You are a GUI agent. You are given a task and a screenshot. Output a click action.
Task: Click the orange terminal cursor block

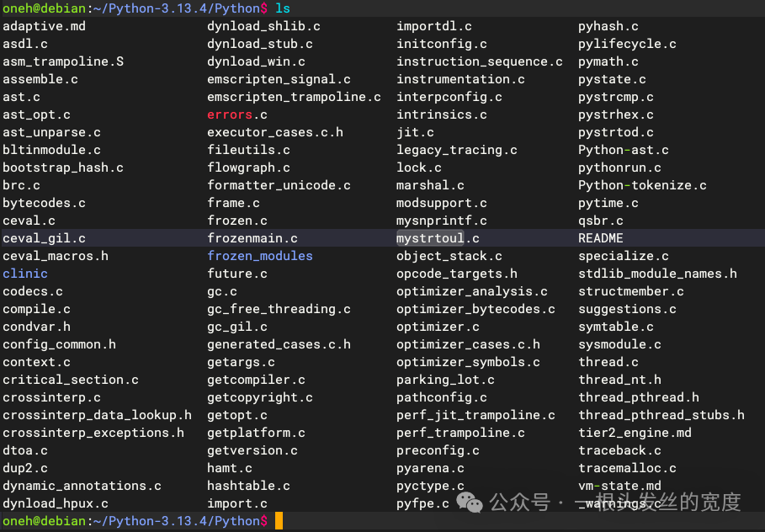coord(279,521)
